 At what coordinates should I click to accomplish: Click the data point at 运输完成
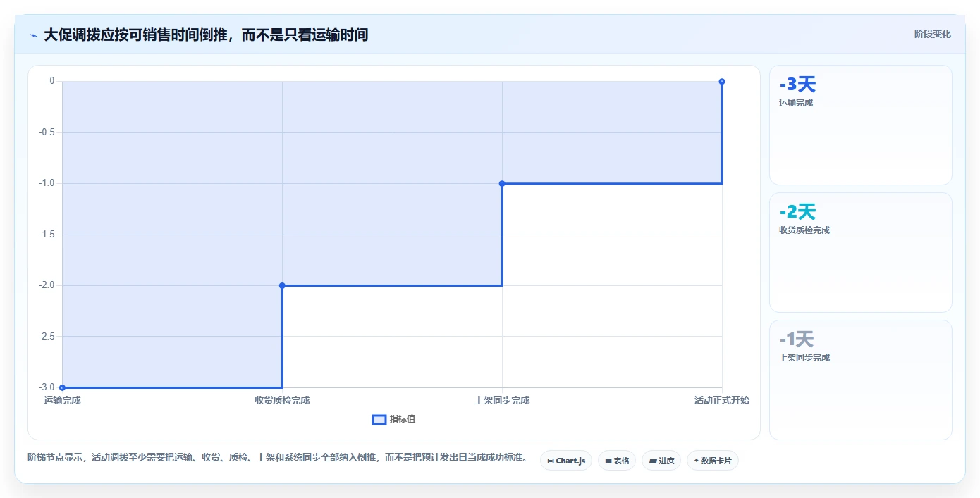click(x=62, y=387)
